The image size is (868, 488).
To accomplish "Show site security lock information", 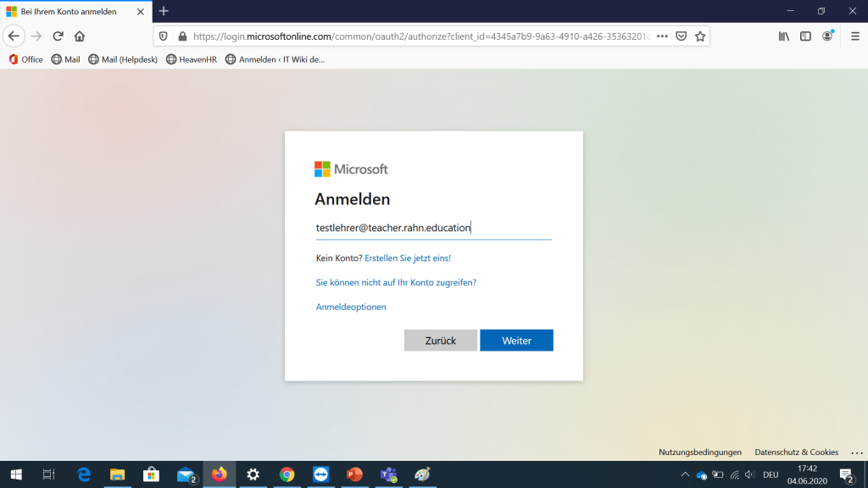I will point(182,36).
